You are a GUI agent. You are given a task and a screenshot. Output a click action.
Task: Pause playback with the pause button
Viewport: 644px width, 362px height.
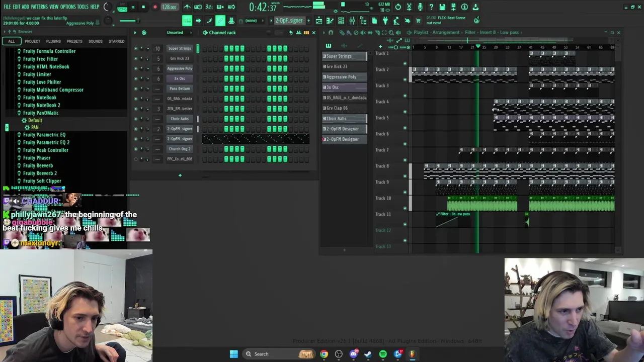[x=133, y=7]
